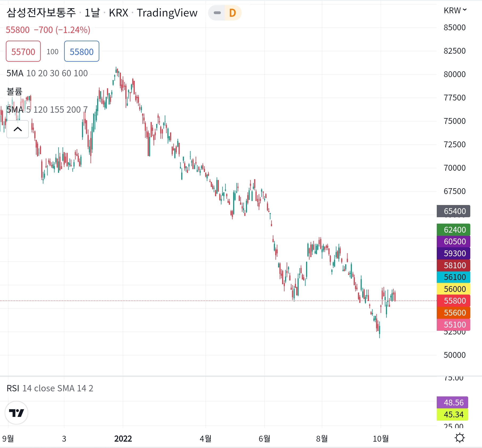Open the TradingView logo link
This screenshot has height=448, width=482.
17,413
